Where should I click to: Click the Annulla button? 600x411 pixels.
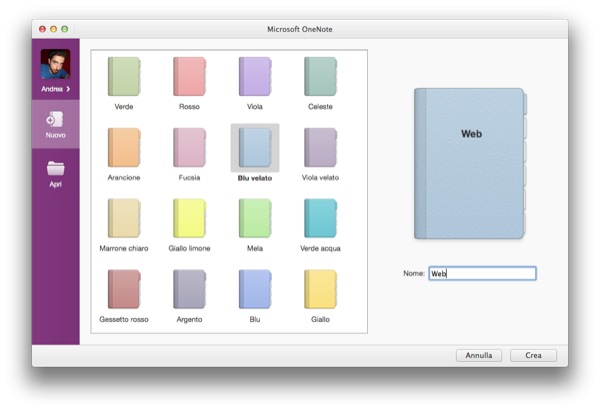click(x=479, y=356)
